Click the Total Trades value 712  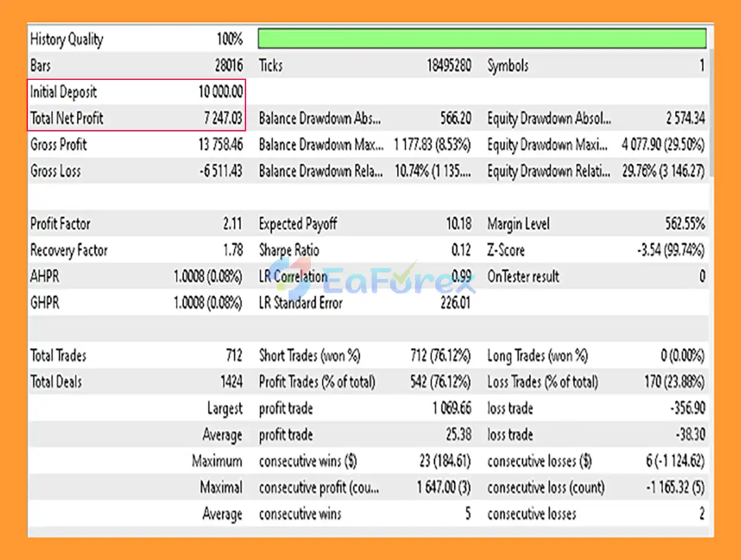point(234,355)
